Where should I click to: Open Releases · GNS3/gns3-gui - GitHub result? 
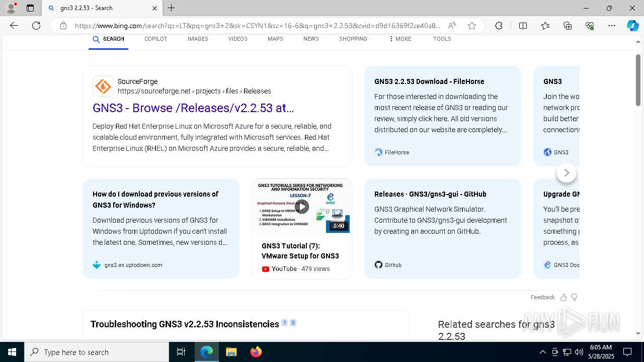pos(430,194)
